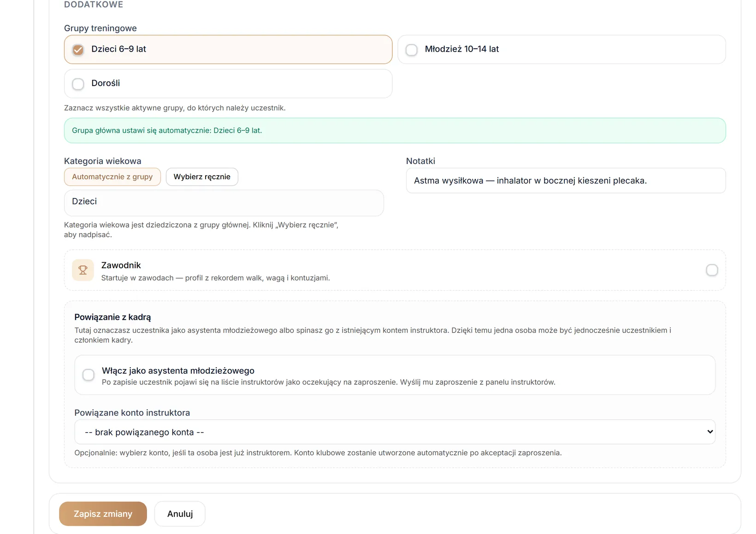
Task: Click the hint text starting 'Zaznacz wszystkie aktywne grupy'
Action: (x=175, y=108)
